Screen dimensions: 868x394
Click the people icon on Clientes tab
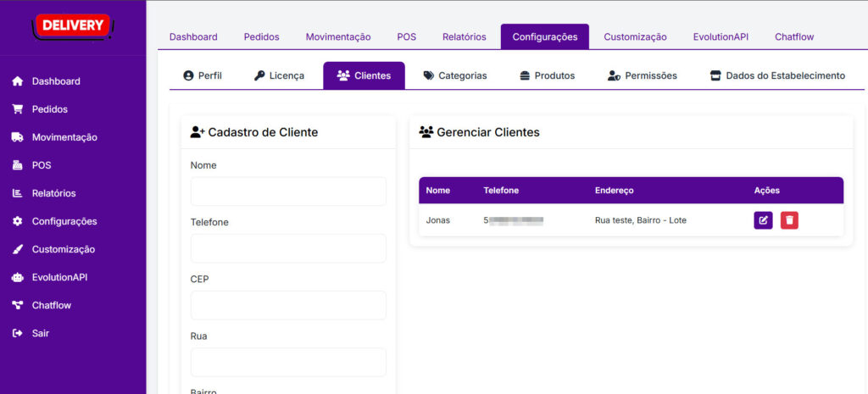343,75
